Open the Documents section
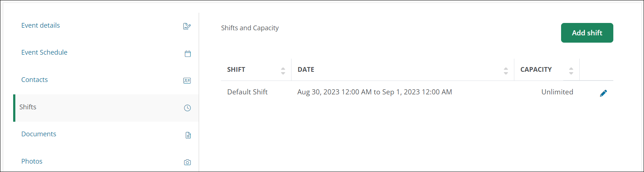 pyautogui.click(x=39, y=134)
